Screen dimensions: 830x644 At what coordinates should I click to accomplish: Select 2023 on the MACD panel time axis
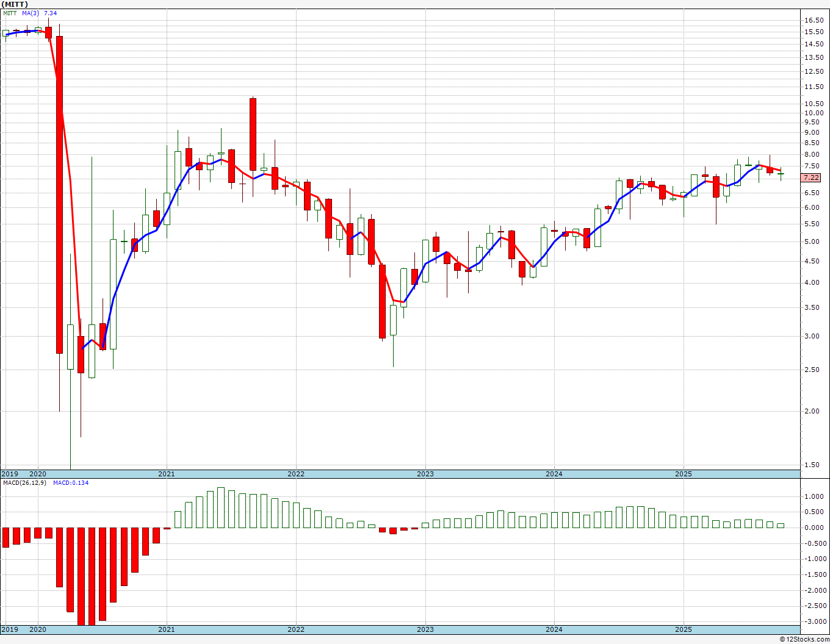pyautogui.click(x=425, y=629)
